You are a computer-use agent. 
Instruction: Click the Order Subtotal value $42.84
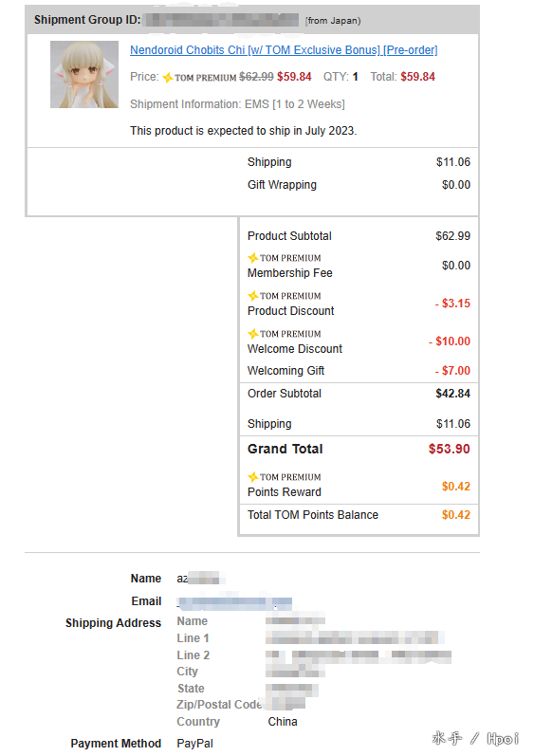(x=453, y=394)
